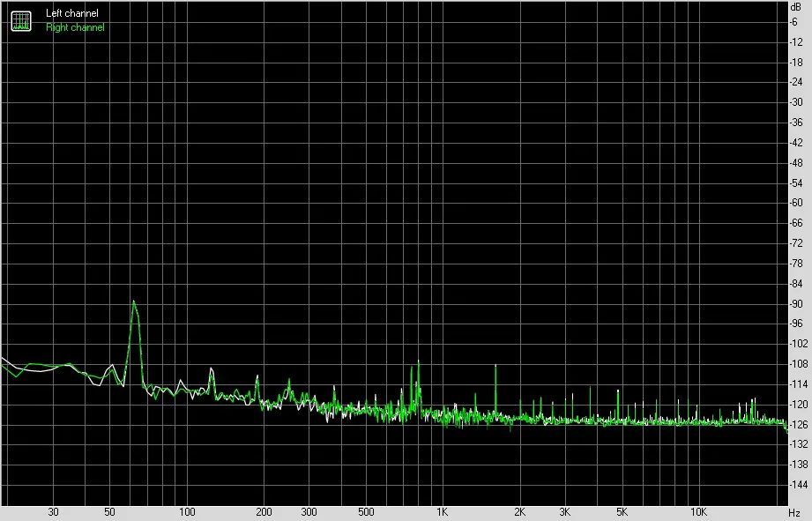The height and width of the screenshot is (521, 812).
Task: Click the '-72' dB axis value
Action: click(x=796, y=243)
